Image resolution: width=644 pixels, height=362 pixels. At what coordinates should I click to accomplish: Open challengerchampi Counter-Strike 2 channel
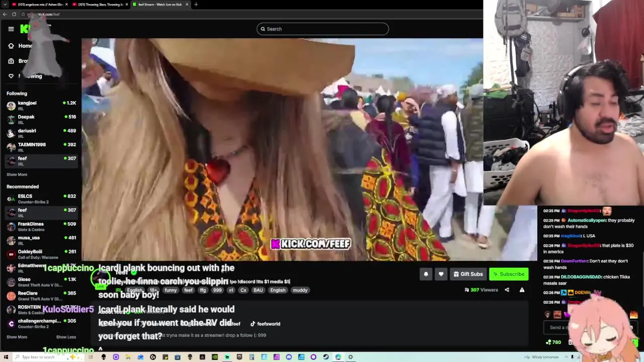[41, 323]
